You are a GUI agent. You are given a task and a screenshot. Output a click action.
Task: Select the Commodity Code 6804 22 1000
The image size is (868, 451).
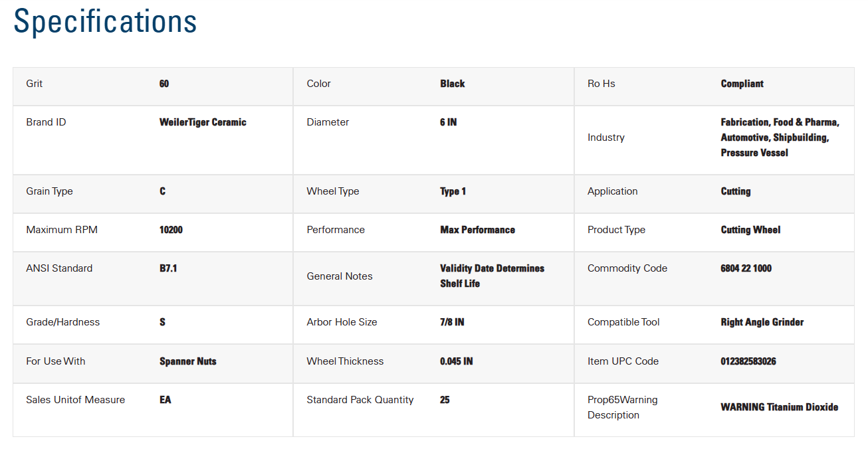click(x=746, y=268)
